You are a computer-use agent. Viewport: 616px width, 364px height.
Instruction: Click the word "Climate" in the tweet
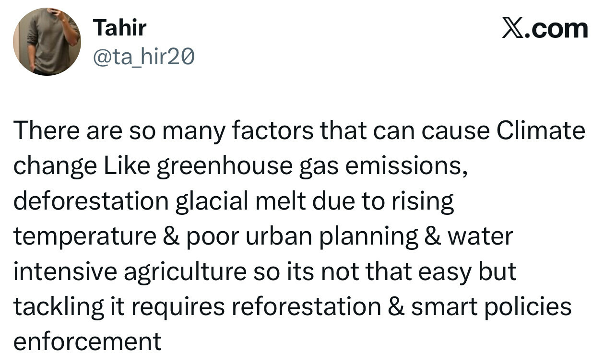coord(541,131)
